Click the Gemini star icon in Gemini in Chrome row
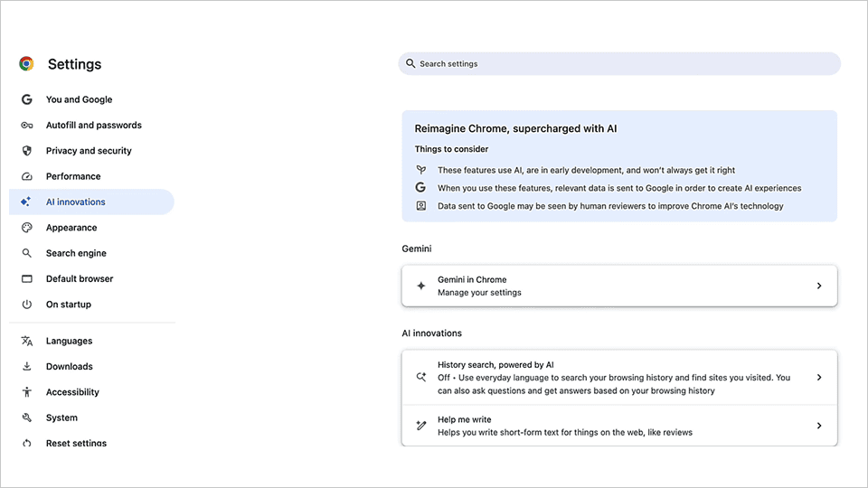Viewport: 868px width, 488px height. [421, 286]
